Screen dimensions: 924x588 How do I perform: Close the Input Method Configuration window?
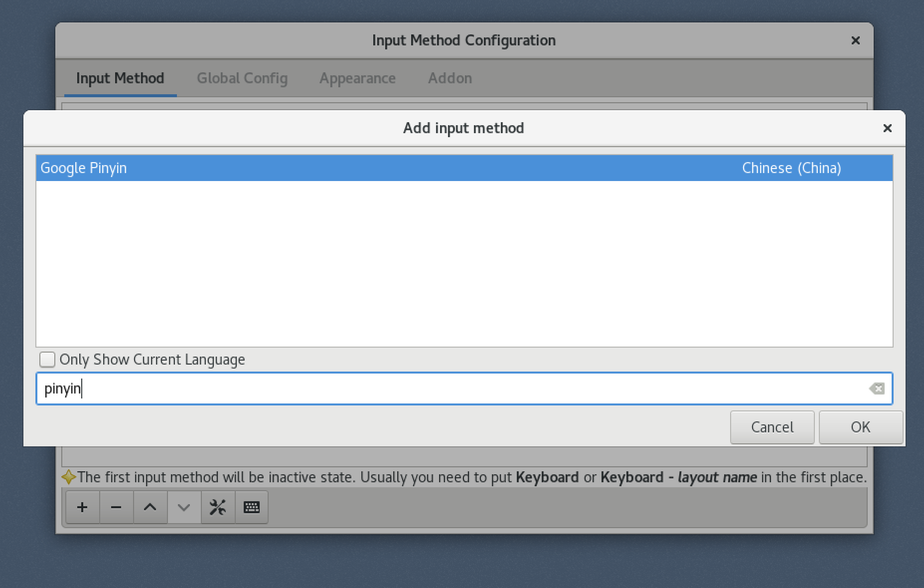tap(855, 40)
